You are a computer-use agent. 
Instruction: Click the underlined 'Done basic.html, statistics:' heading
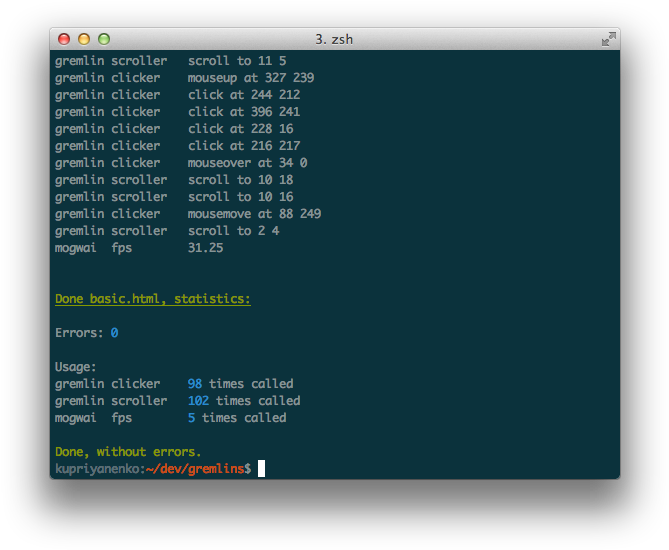(x=152, y=299)
